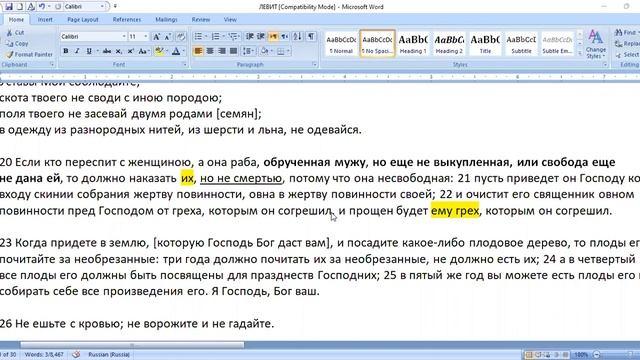Switch to Print Layout view in status bar

(x=529, y=354)
